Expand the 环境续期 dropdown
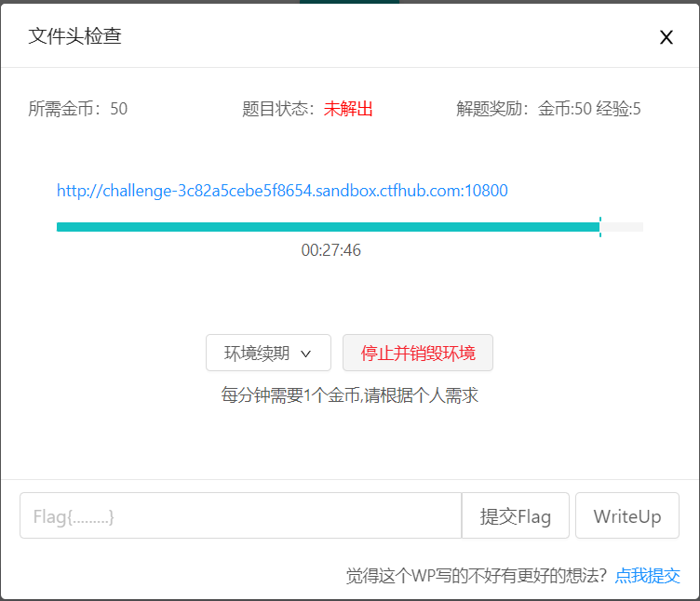Viewport: 700px width, 601px height. pyautogui.click(x=268, y=354)
